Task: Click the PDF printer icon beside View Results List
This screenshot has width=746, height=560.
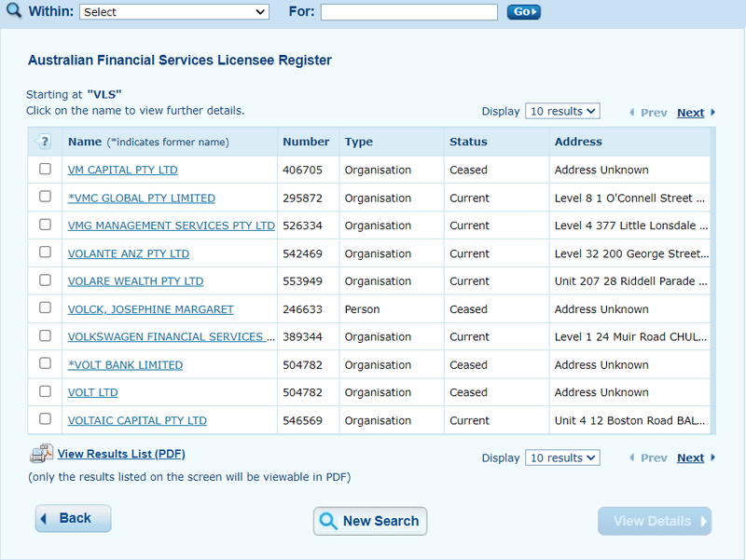Action: click(41, 454)
